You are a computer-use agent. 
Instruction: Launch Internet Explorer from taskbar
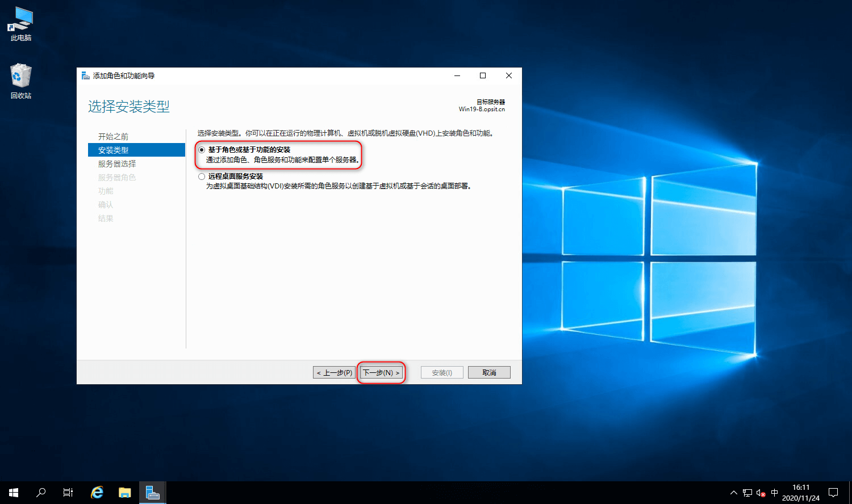click(x=97, y=493)
